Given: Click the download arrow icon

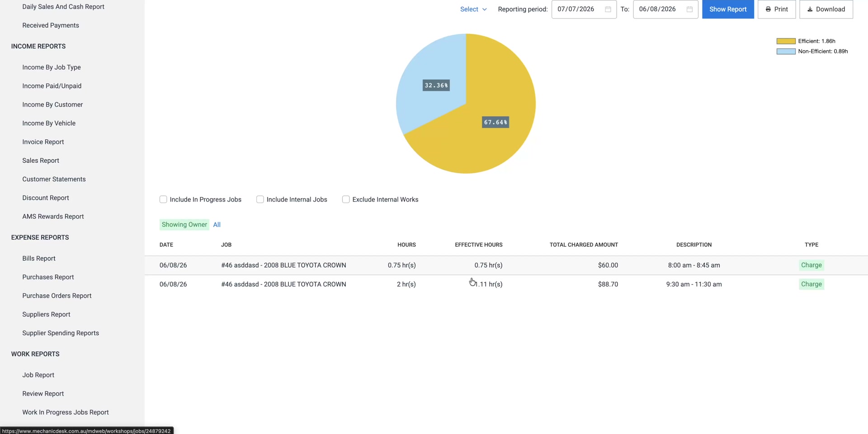Looking at the screenshot, I should click(810, 9).
